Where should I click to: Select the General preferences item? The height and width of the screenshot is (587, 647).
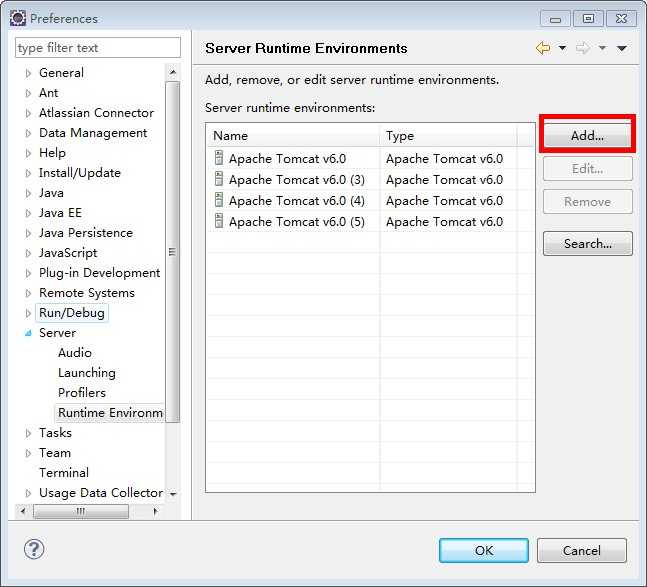[61, 73]
